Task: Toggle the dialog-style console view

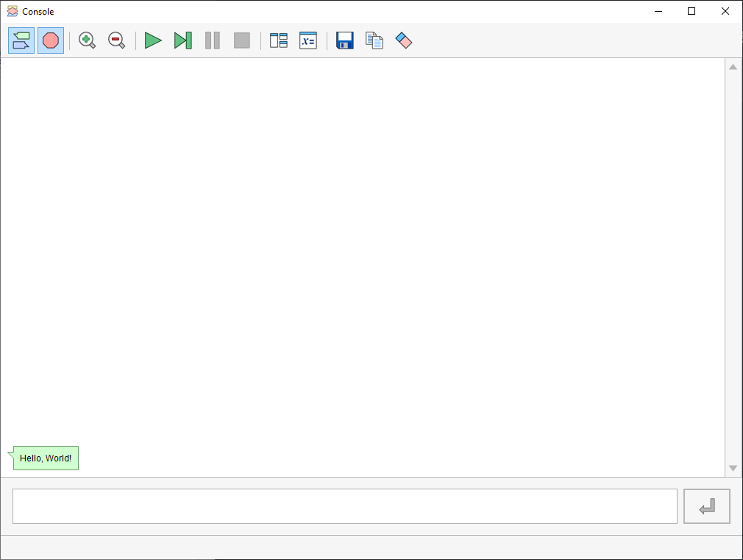Action: (x=21, y=40)
